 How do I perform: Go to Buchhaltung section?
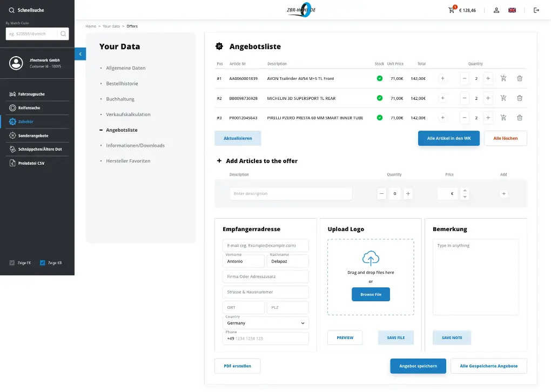coord(120,99)
